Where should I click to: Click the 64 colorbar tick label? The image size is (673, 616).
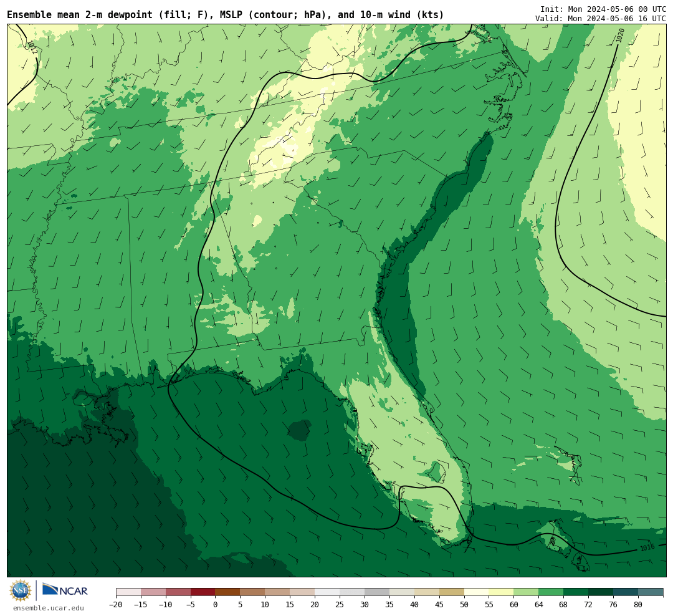click(539, 605)
